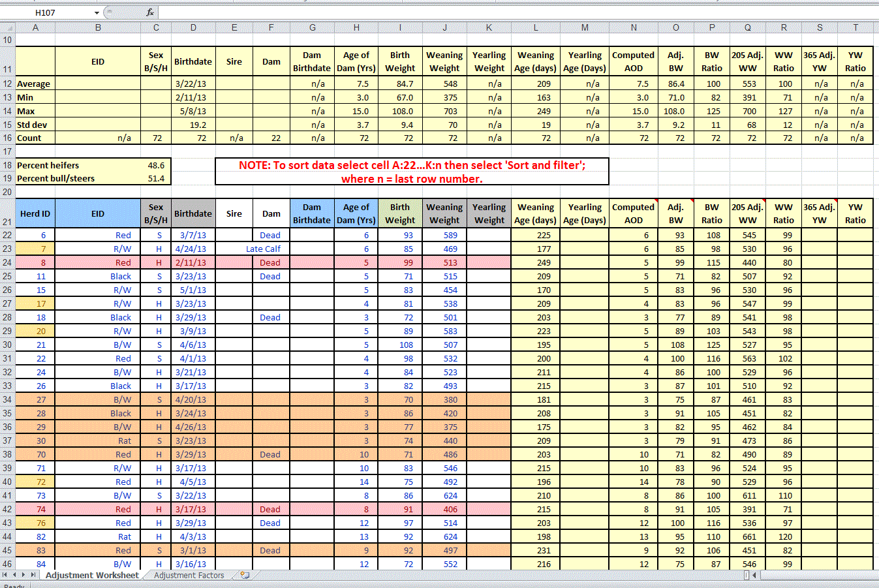Click the Percent heifers label
Image resolution: width=879 pixels, height=588 pixels.
click(x=48, y=166)
